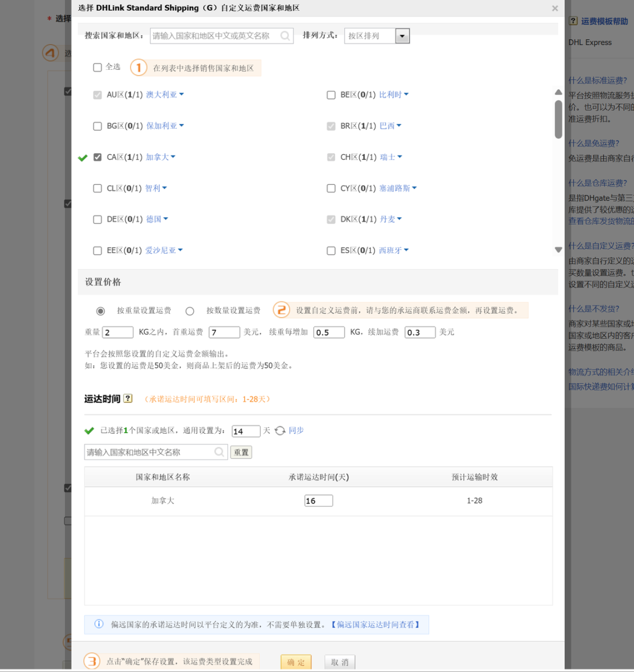Screen dimensions: 634x672
Task: Select the 按数量设置运费 radio button
Action: coord(190,310)
